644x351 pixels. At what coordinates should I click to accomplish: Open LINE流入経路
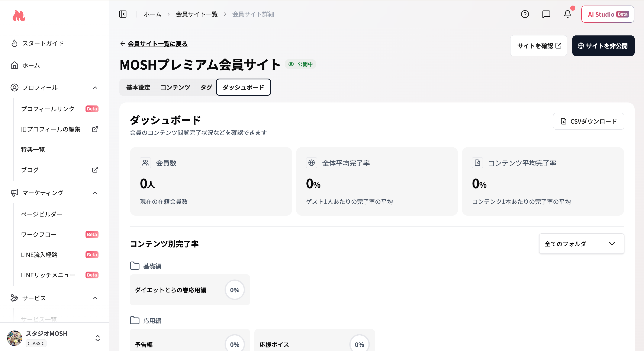pos(39,255)
